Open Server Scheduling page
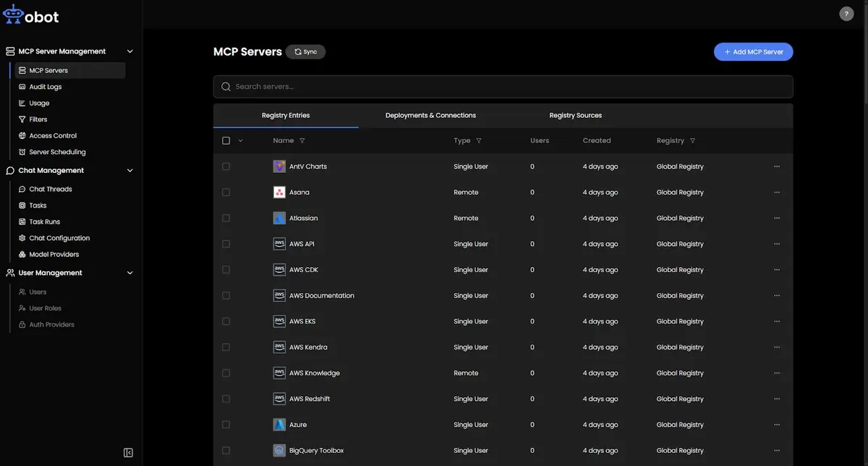 pyautogui.click(x=57, y=151)
